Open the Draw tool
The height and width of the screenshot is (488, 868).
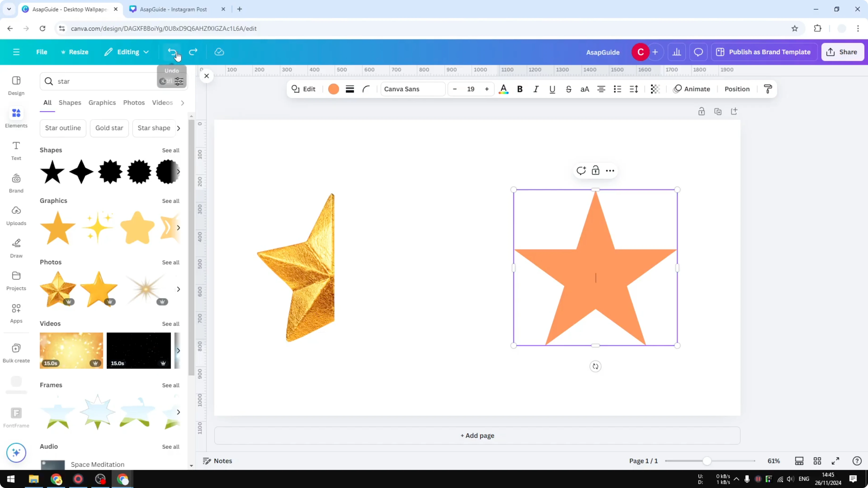16,248
